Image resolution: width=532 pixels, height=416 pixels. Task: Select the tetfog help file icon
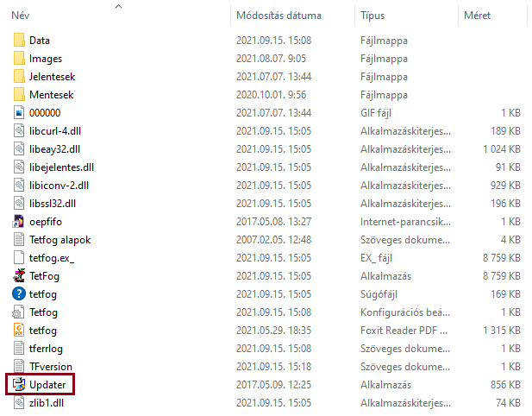19,293
